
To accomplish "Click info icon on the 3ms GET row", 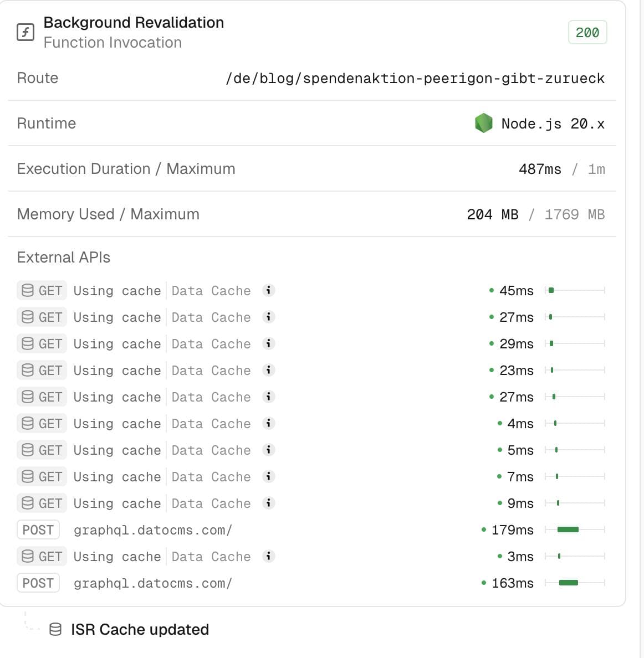I will point(269,556).
